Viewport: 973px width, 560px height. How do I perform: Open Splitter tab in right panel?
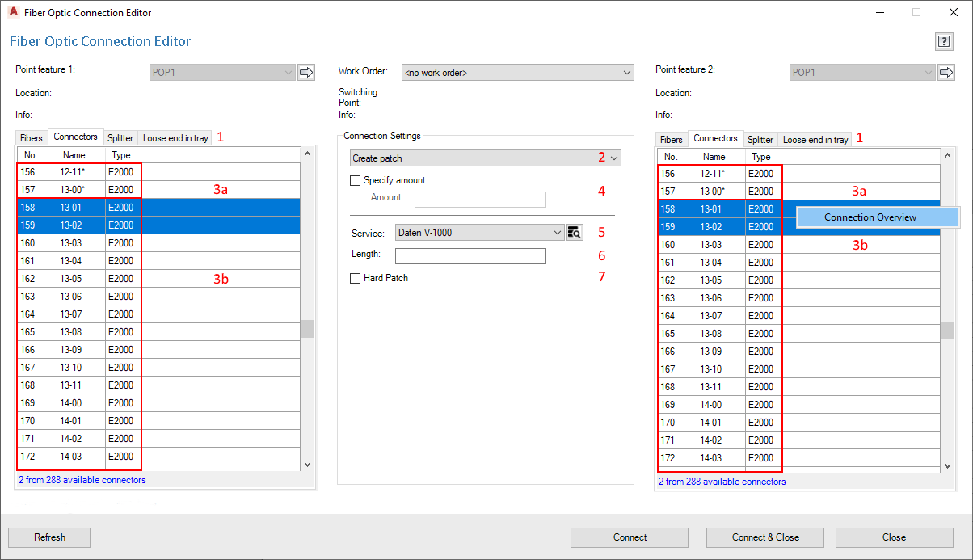coord(760,140)
